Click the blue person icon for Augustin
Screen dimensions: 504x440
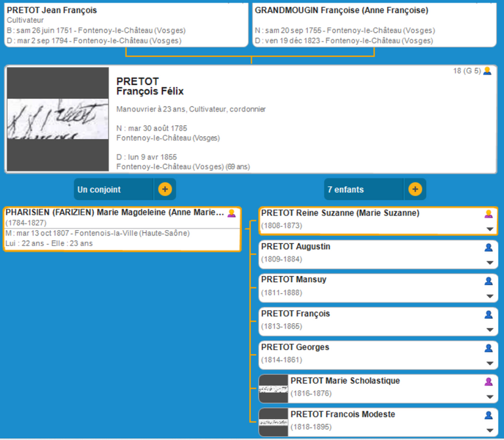pos(488,247)
